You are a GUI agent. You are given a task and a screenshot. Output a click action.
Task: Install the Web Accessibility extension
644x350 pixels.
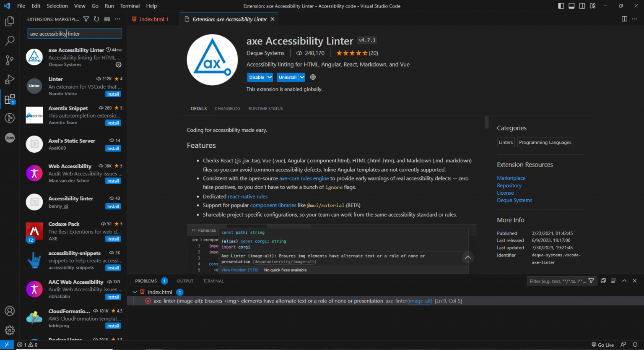click(x=113, y=180)
